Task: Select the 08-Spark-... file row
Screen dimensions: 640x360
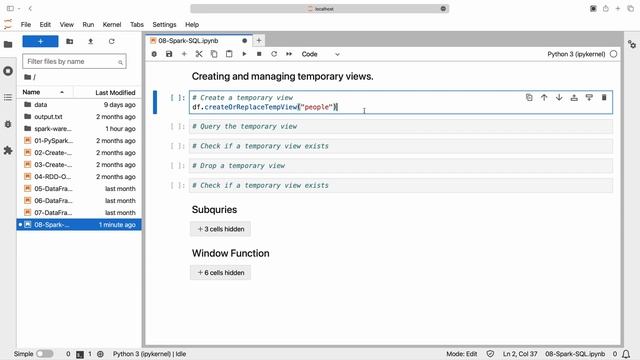Action: 79,224
